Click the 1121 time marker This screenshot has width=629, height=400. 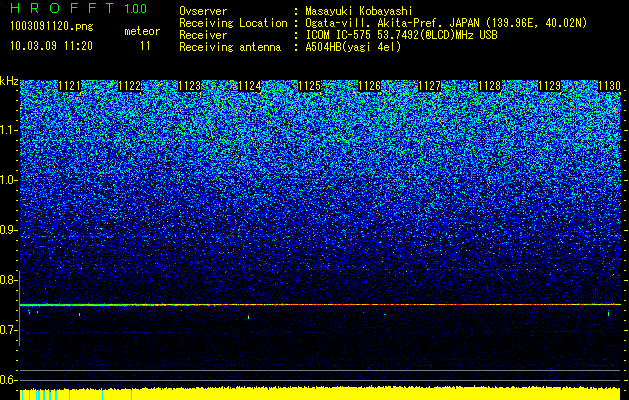pyautogui.click(x=69, y=86)
